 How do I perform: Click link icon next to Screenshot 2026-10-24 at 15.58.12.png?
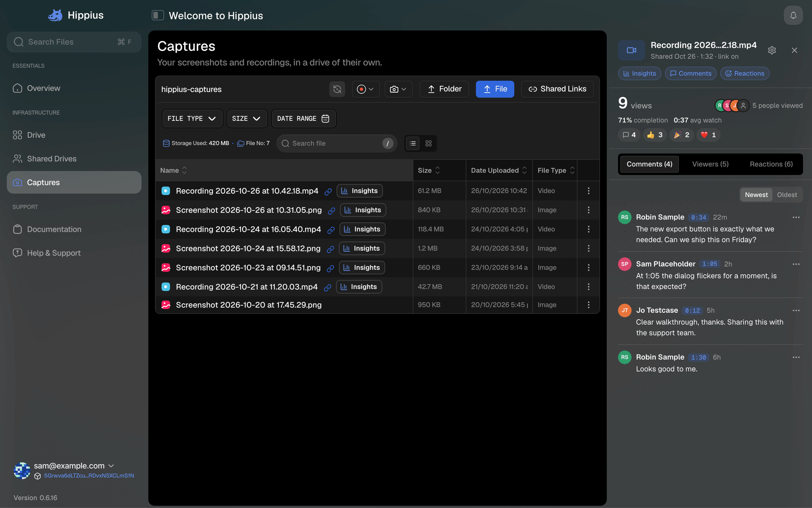[x=330, y=249]
